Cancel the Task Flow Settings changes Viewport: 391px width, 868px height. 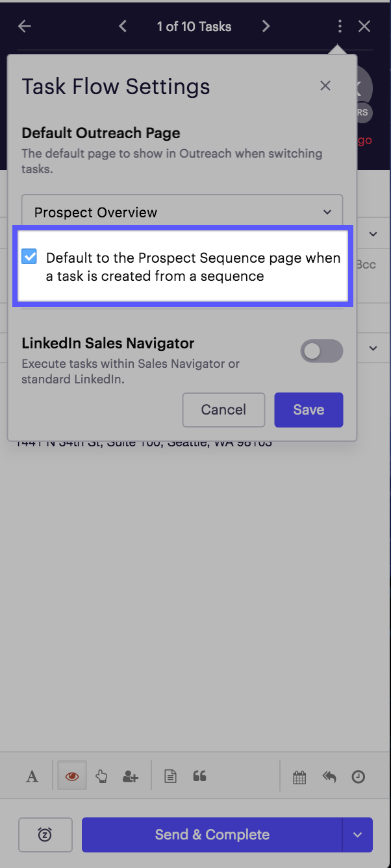click(x=223, y=409)
